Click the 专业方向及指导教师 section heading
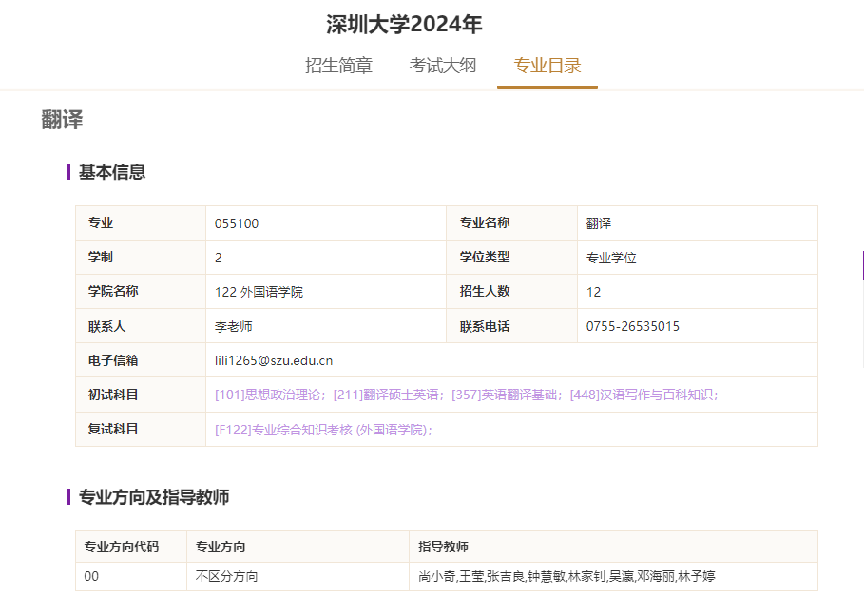This screenshot has height=616, width=864. [x=154, y=497]
